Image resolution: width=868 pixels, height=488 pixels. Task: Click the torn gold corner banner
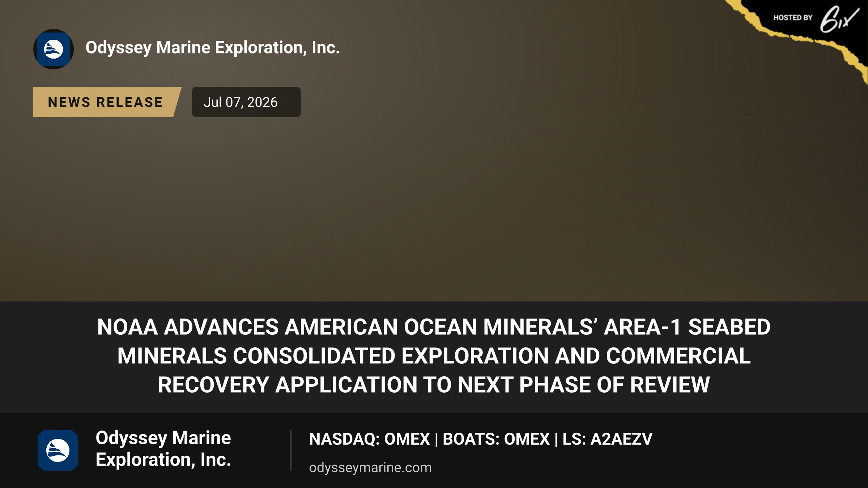pyautogui.click(x=814, y=33)
